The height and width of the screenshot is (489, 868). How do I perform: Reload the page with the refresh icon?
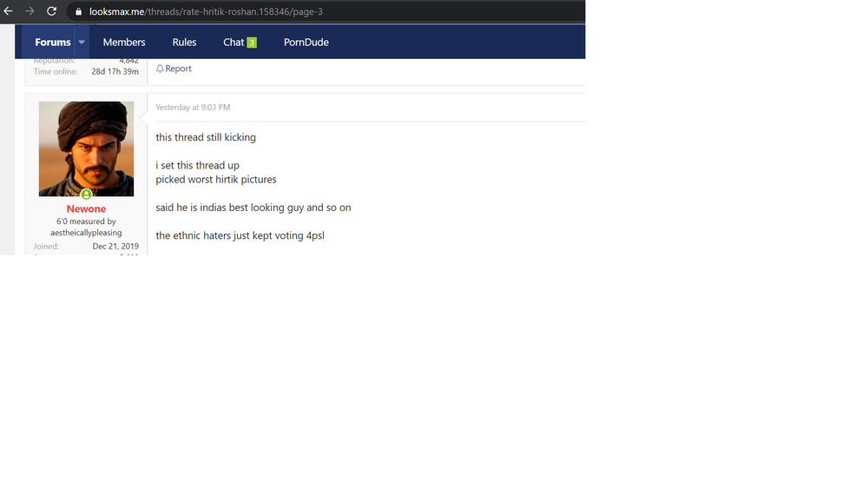click(x=51, y=11)
